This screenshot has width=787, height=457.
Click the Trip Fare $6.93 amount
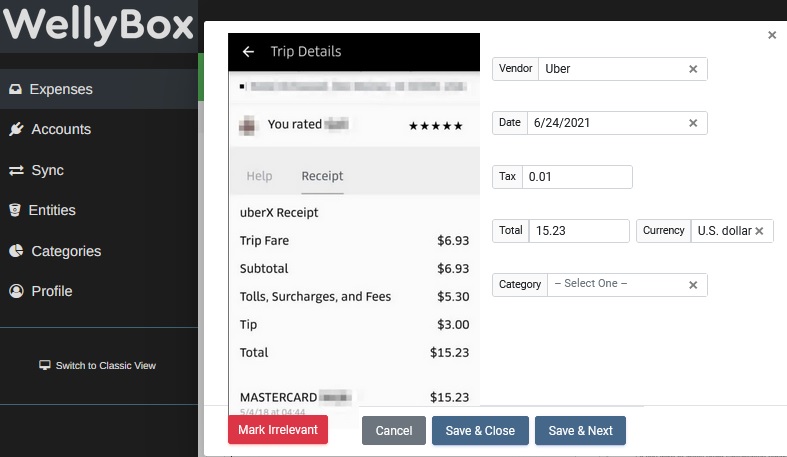point(453,241)
